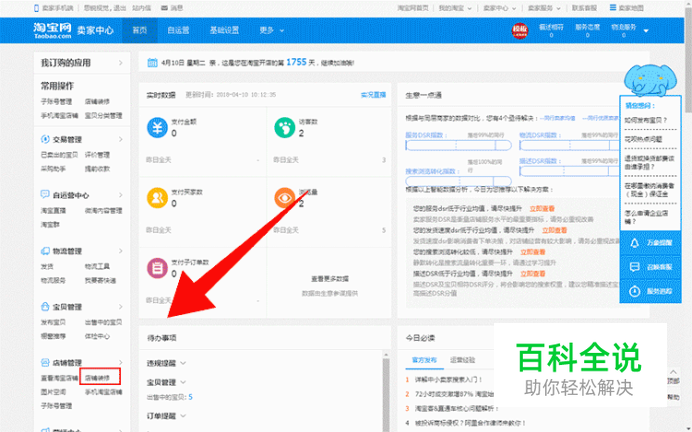Click the 店铺管理 shop icon

point(45,362)
